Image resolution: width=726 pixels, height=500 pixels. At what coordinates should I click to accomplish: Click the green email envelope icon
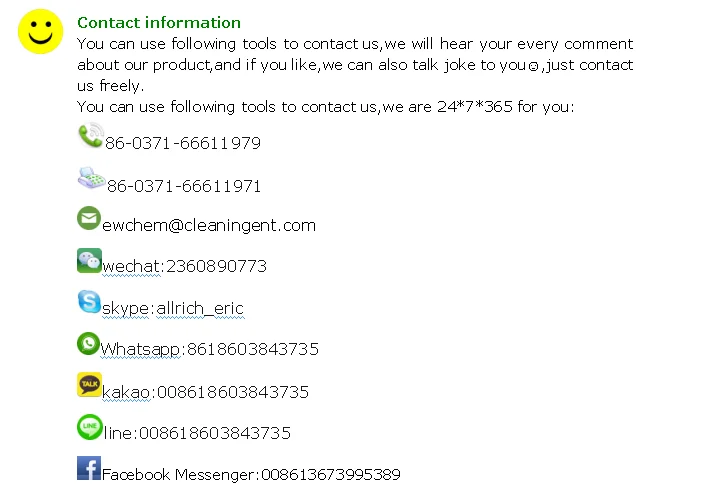click(89, 218)
